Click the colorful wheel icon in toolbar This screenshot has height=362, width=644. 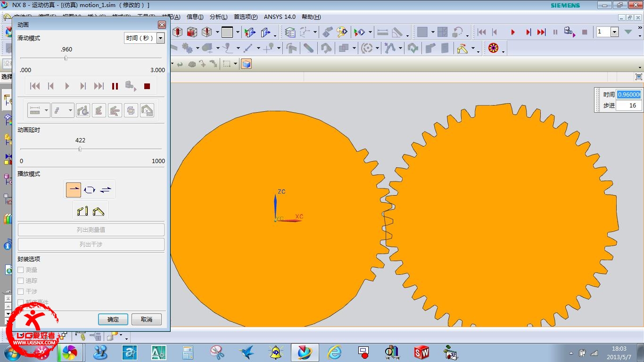[x=493, y=48]
